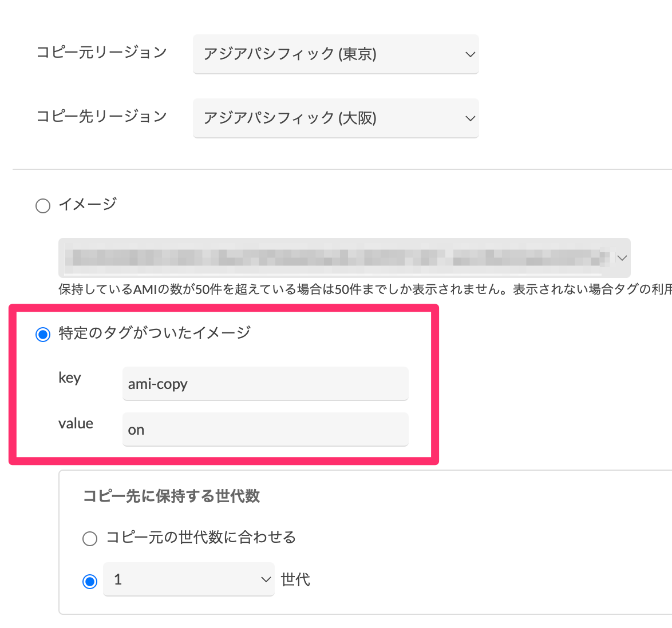Open the generation count dropdown showing 1
This screenshot has width=672, height=628.
(188, 579)
